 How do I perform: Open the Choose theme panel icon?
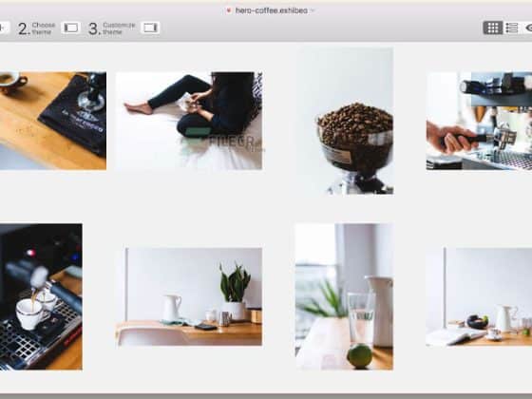pyautogui.click(x=71, y=28)
